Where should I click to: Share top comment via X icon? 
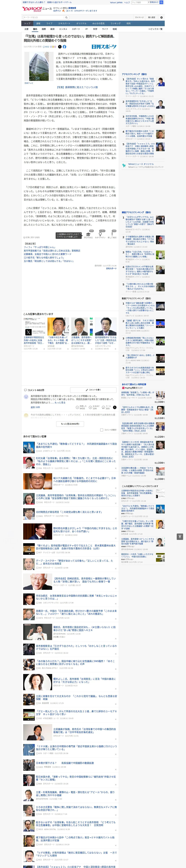[114, 407]
